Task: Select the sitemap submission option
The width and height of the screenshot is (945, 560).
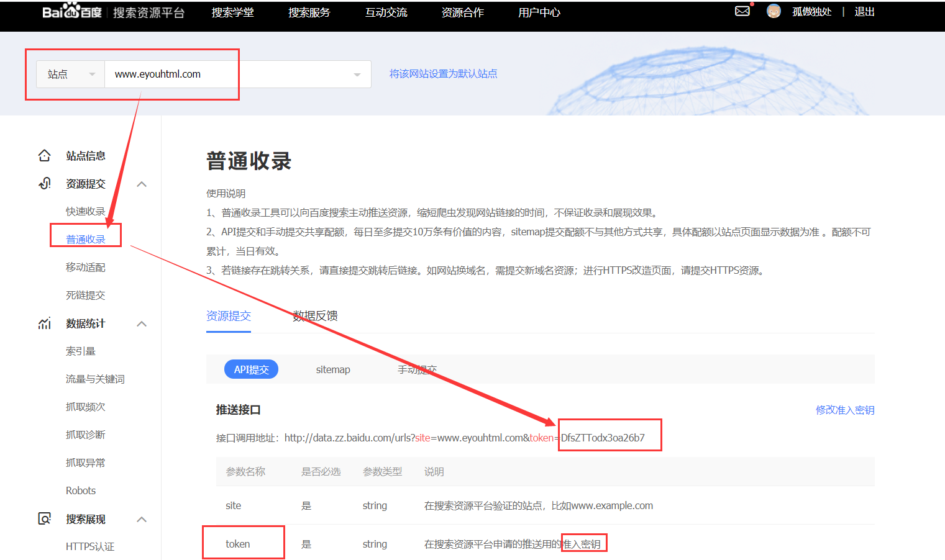Action: tap(333, 369)
